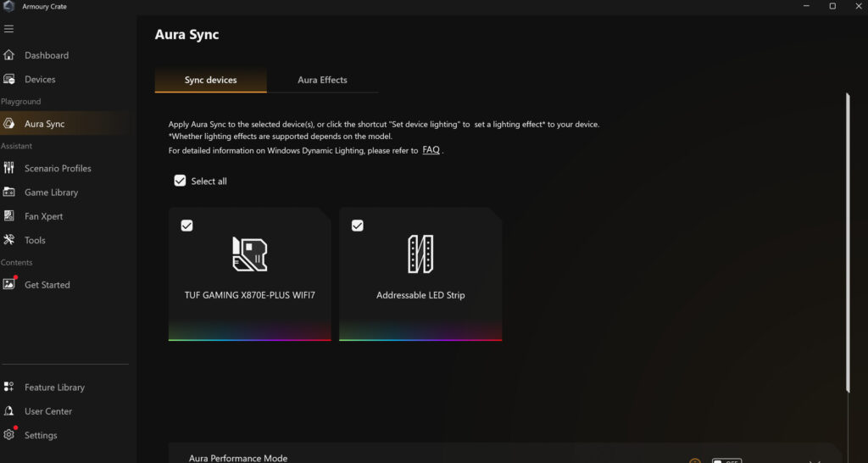
Task: Click the Aura Sync page heading
Action: click(x=186, y=34)
